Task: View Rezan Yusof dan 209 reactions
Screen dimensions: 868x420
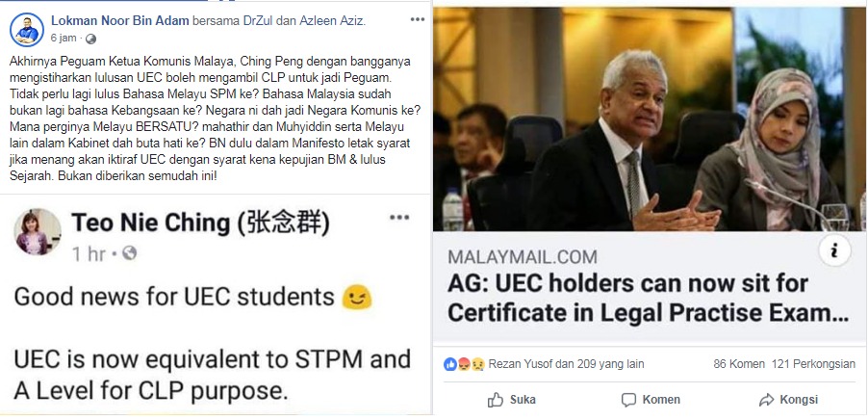Action: click(566, 364)
